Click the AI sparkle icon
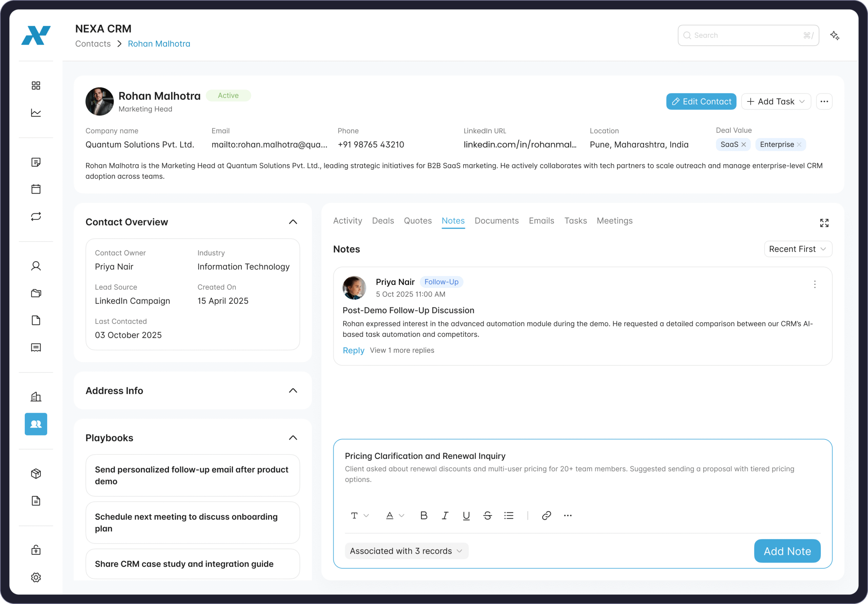This screenshot has width=868, height=604. click(x=835, y=36)
